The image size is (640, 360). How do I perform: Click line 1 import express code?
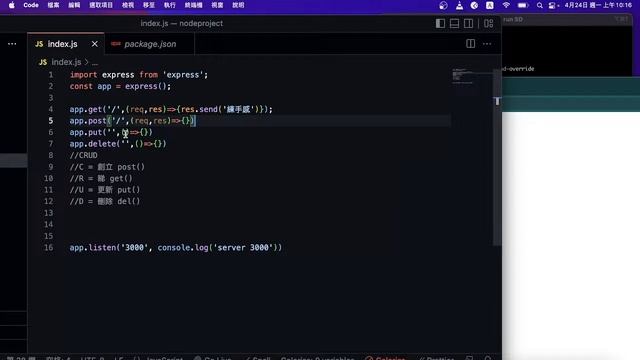(139, 75)
